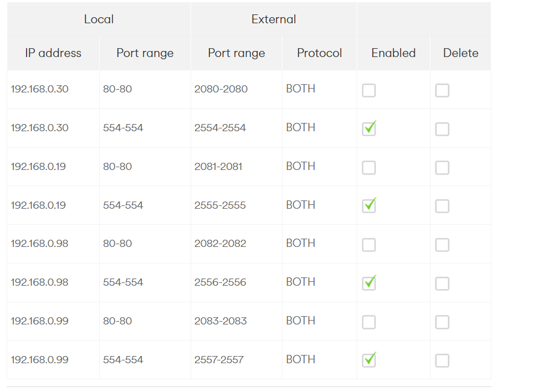The image size is (544, 392).
Task: Disable the 2557-2557 external port rule
Action: (369, 360)
